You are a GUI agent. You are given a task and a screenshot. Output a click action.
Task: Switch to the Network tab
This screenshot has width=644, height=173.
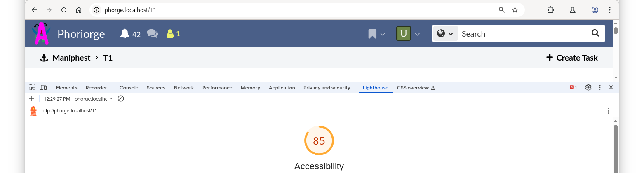(184, 88)
